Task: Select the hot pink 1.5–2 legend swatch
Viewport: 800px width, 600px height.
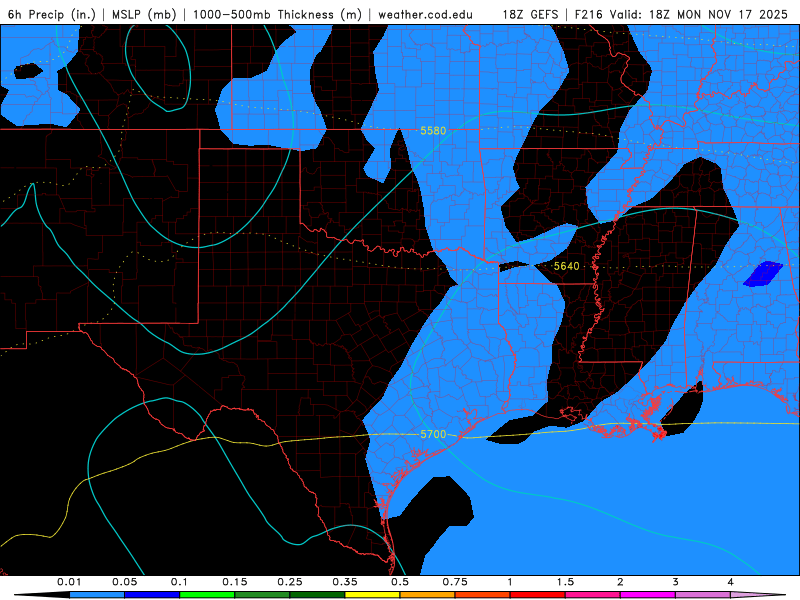Action: pos(593,595)
